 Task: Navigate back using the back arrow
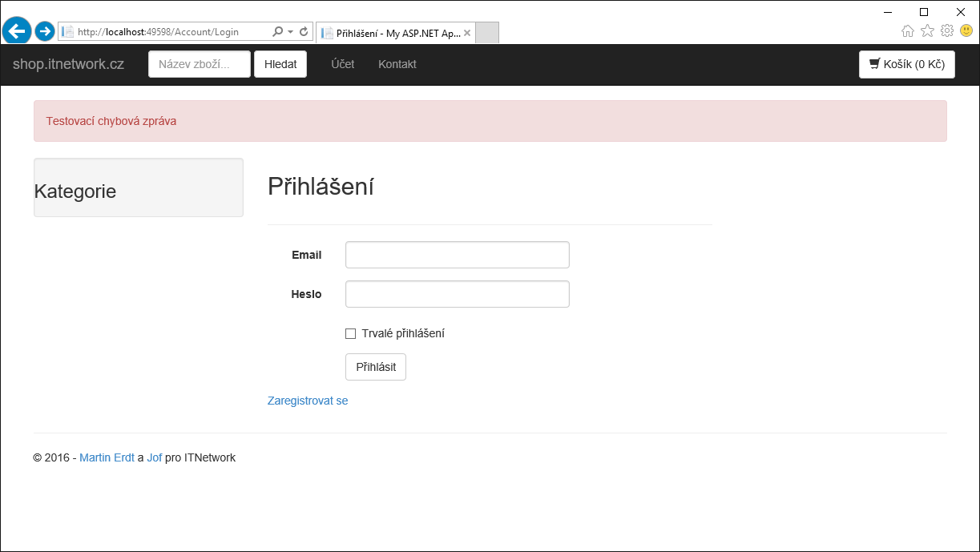[x=16, y=30]
